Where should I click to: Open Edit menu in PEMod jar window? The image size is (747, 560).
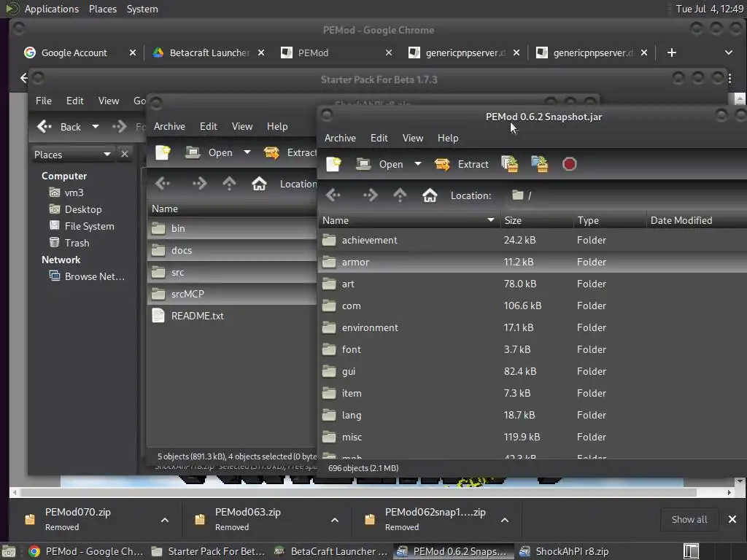[379, 138]
